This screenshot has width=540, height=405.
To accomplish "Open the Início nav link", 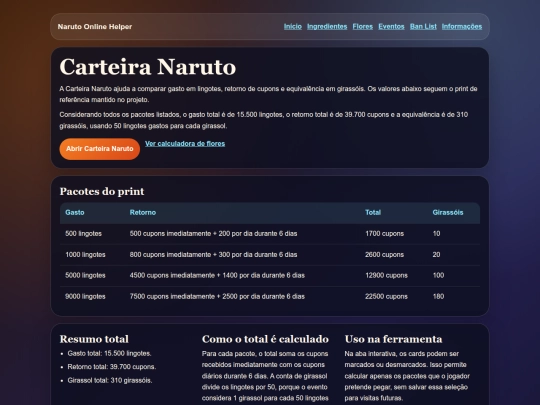I will coord(293,27).
